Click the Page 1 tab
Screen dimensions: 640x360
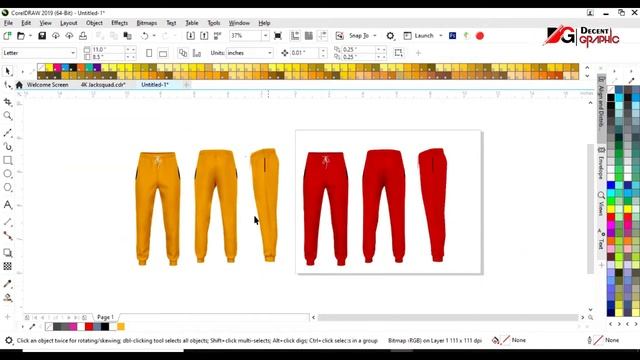click(x=105, y=317)
